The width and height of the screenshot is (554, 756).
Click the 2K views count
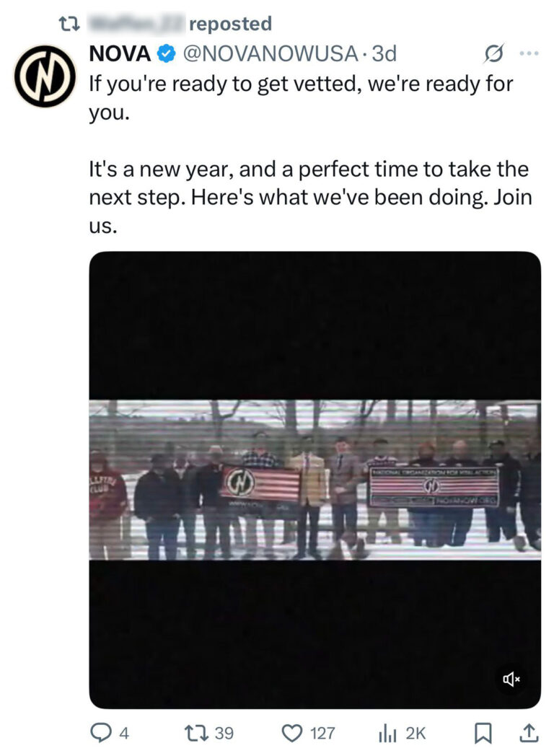[x=415, y=733]
